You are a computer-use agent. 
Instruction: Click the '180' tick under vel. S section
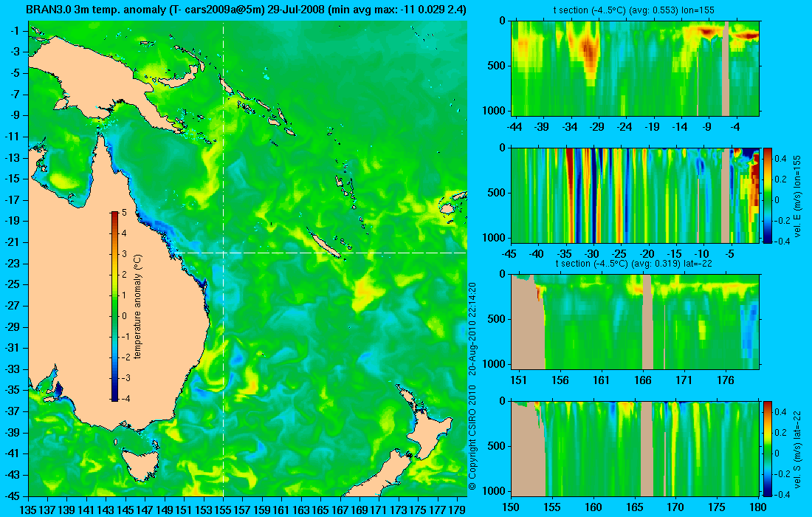758,507
